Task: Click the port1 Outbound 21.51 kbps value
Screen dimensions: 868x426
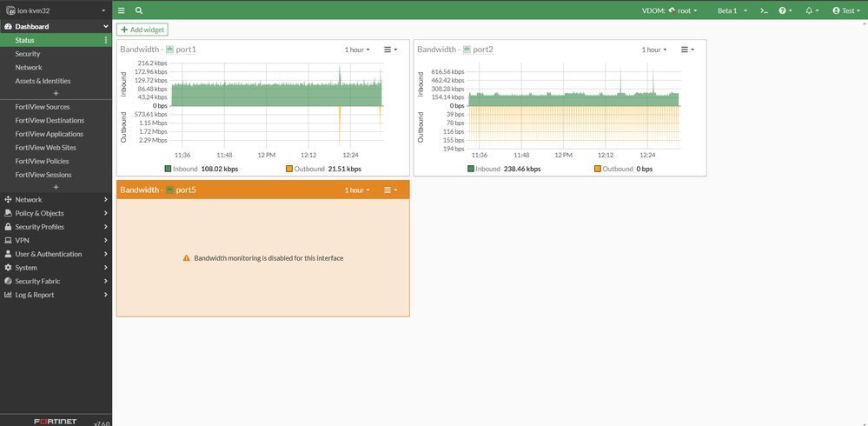Action: pos(344,169)
